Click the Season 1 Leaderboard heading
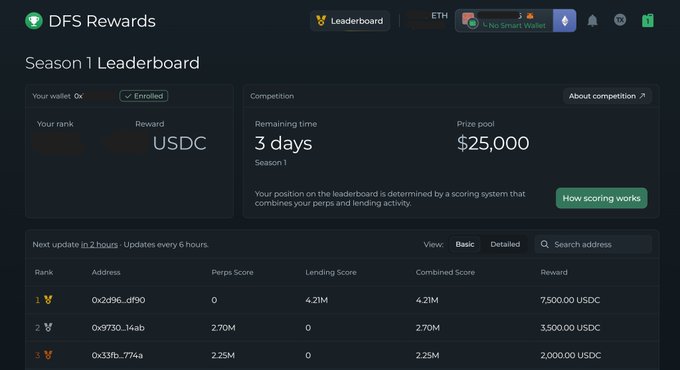 tap(112, 63)
